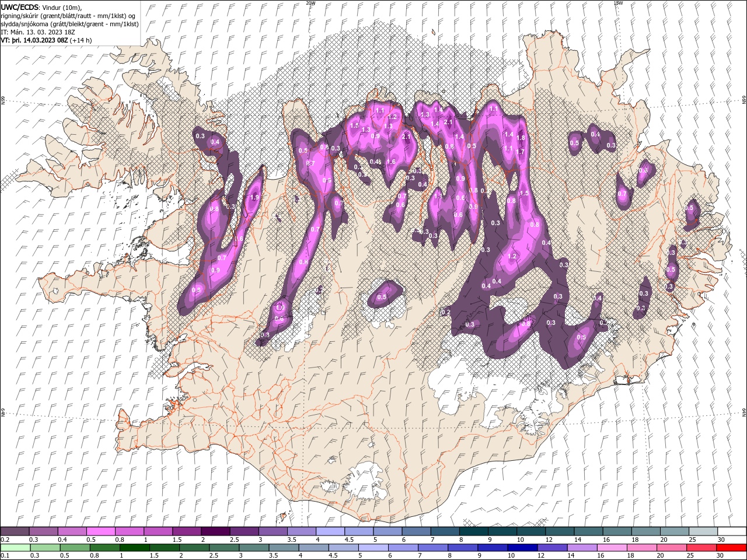Click the top-row dark teal swatch between 8 and 9
This screenshot has height=560, width=747.
tap(473, 531)
